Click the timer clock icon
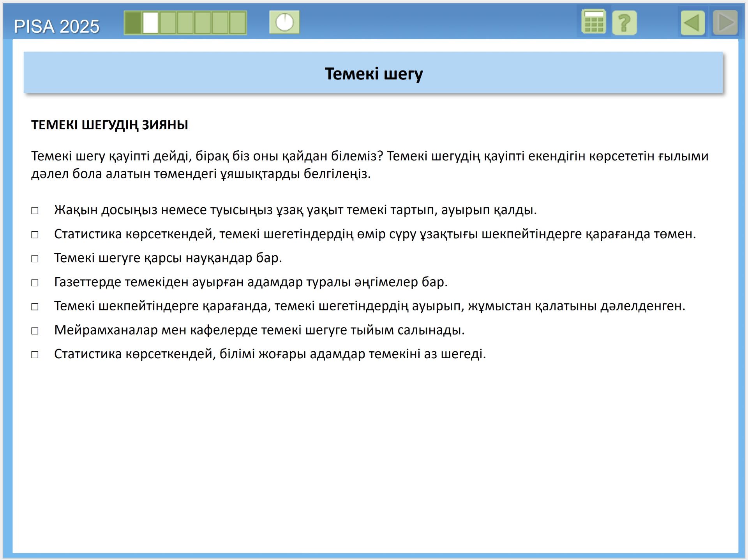This screenshot has height=560, width=748. (x=284, y=22)
